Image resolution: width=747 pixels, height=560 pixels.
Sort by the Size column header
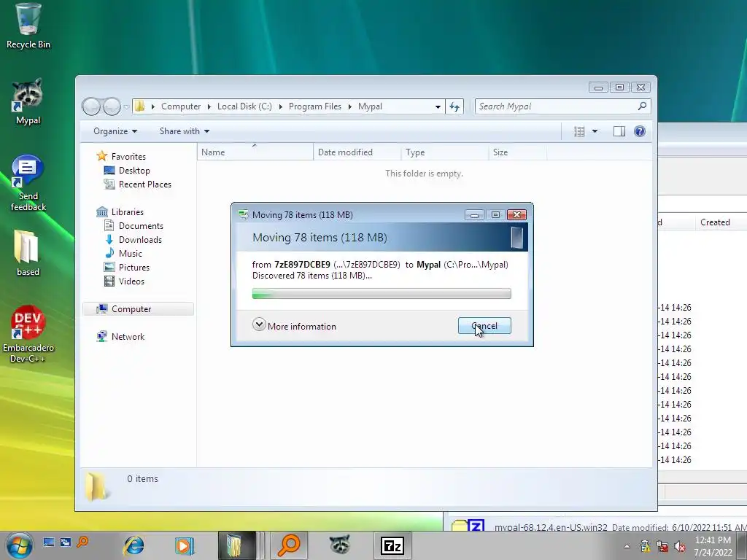pyautogui.click(x=518, y=152)
